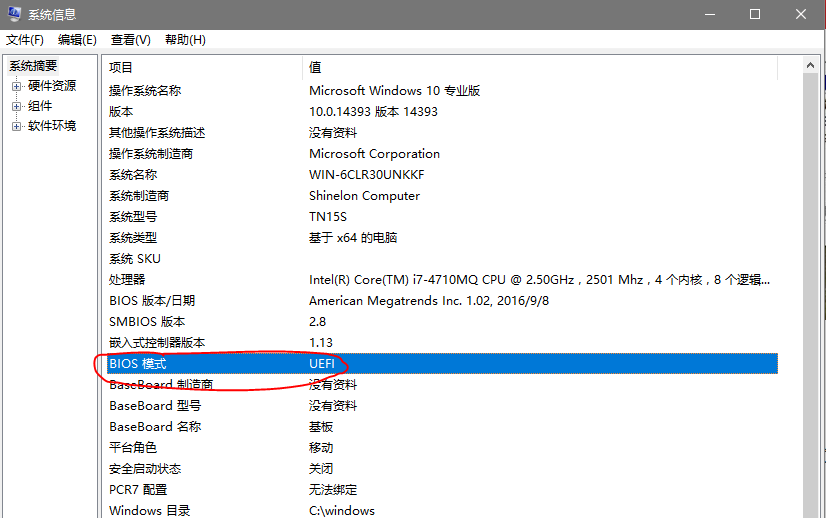Screen dimensions: 826x518
Task: Click the System Information title bar icon
Action: click(x=14, y=14)
